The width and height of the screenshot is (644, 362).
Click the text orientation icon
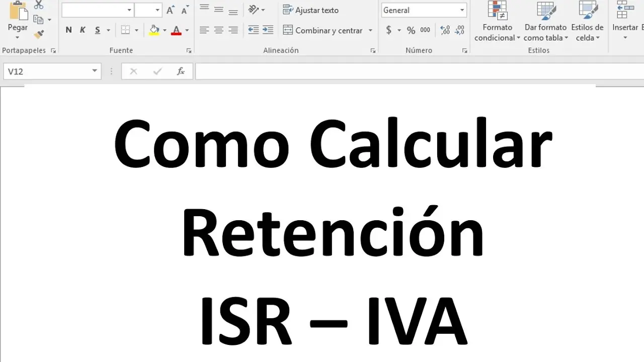pos(254,10)
